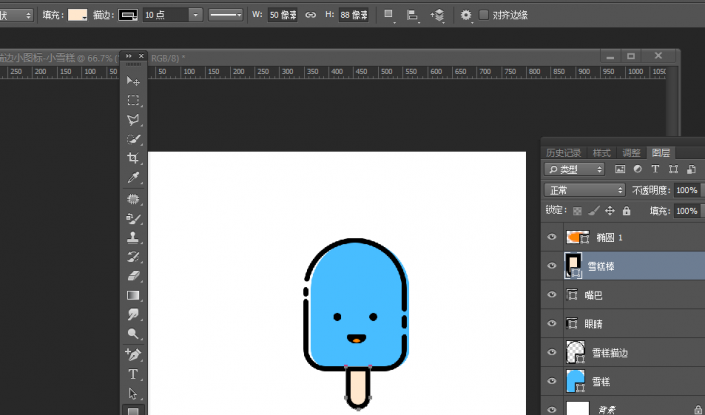Select the Polygonal Lasso tool
This screenshot has height=415, width=705.
[133, 120]
